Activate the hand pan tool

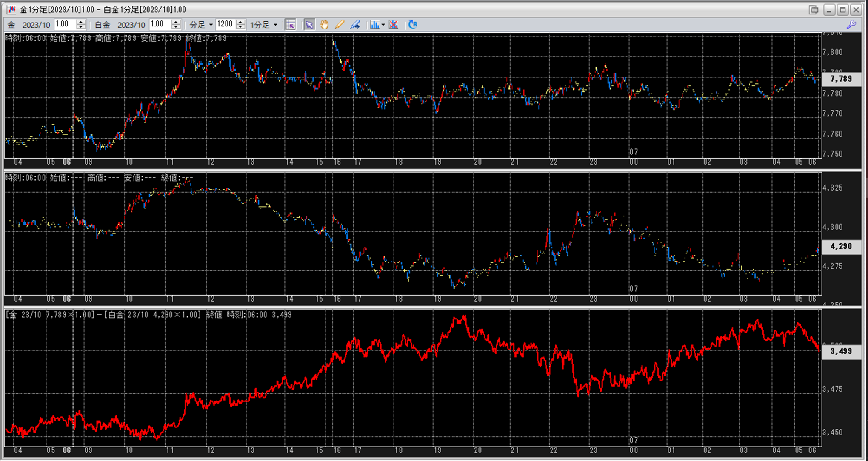point(324,25)
